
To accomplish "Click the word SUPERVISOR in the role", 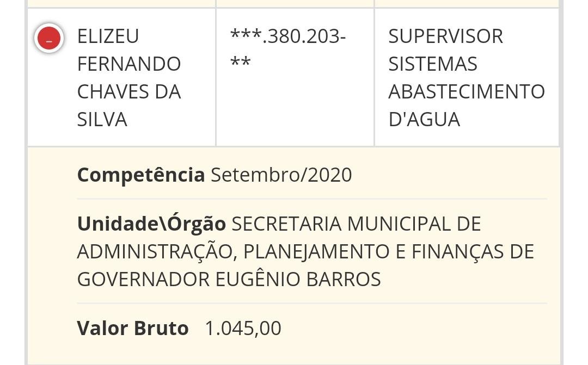I will 445,36.
